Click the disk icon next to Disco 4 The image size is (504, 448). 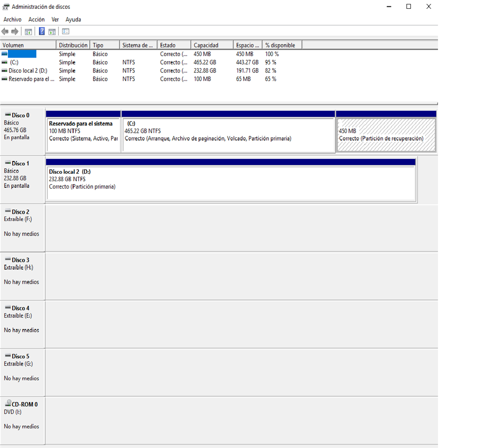pos(8,308)
